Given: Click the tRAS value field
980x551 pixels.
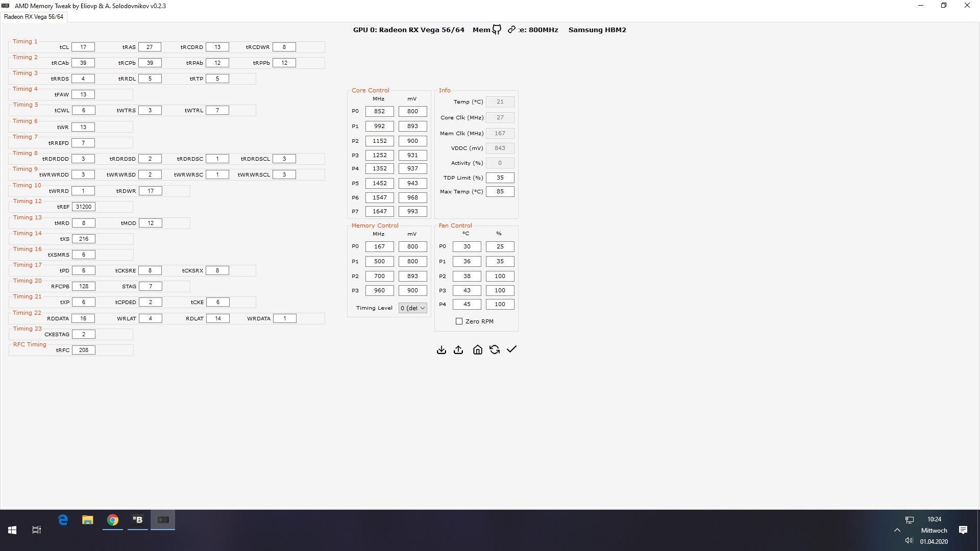Looking at the screenshot, I should (150, 47).
